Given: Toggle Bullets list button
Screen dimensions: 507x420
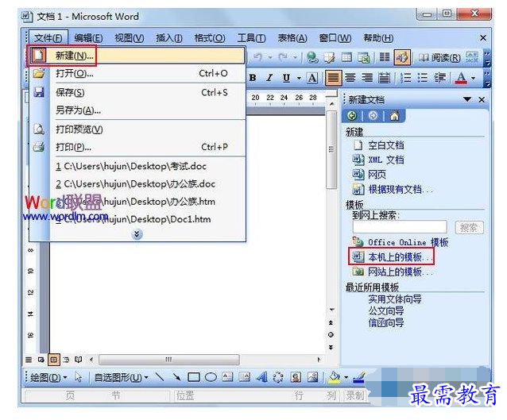Looking at the screenshot, I should (422, 78).
